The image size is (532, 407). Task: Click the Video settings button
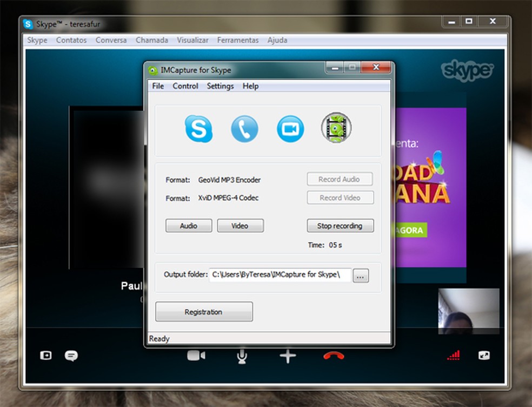point(240,226)
